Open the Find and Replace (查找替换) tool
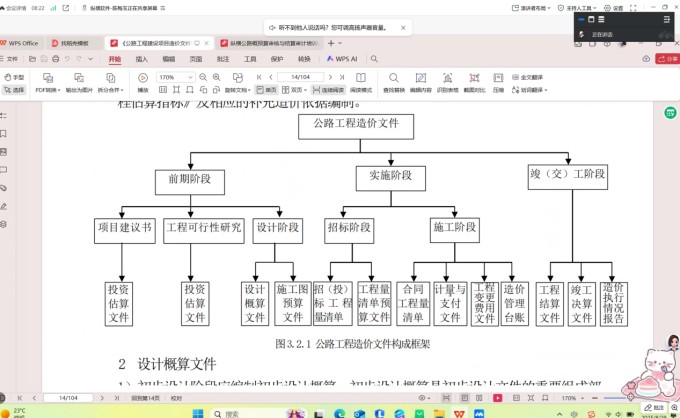The height and width of the screenshot is (418, 680). click(393, 84)
